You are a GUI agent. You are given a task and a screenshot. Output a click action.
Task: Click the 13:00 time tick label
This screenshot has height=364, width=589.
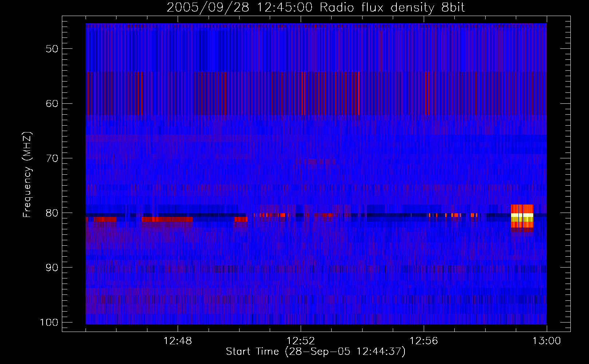tap(547, 341)
